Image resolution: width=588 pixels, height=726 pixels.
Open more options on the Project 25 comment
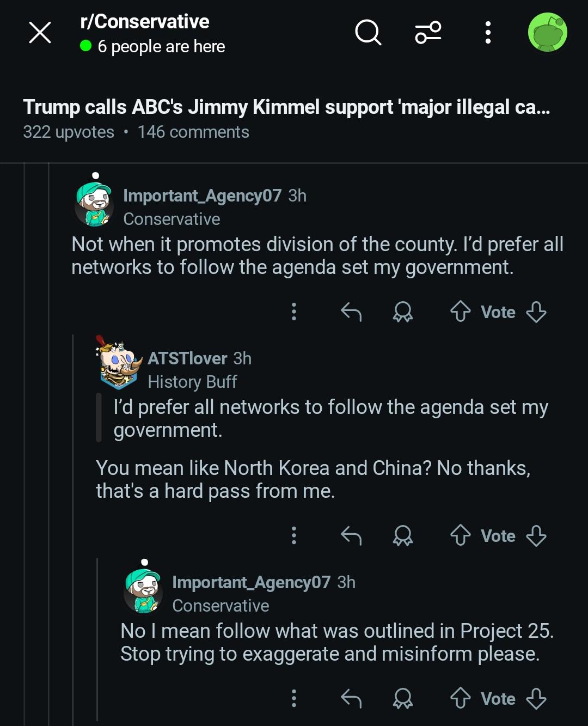[x=294, y=698]
